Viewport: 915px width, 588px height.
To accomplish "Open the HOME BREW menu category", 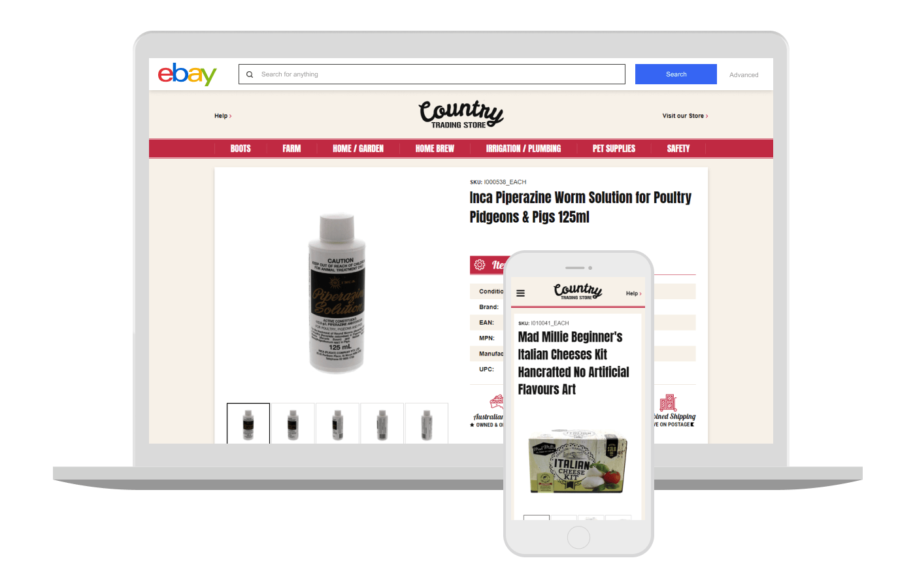I will tap(435, 149).
